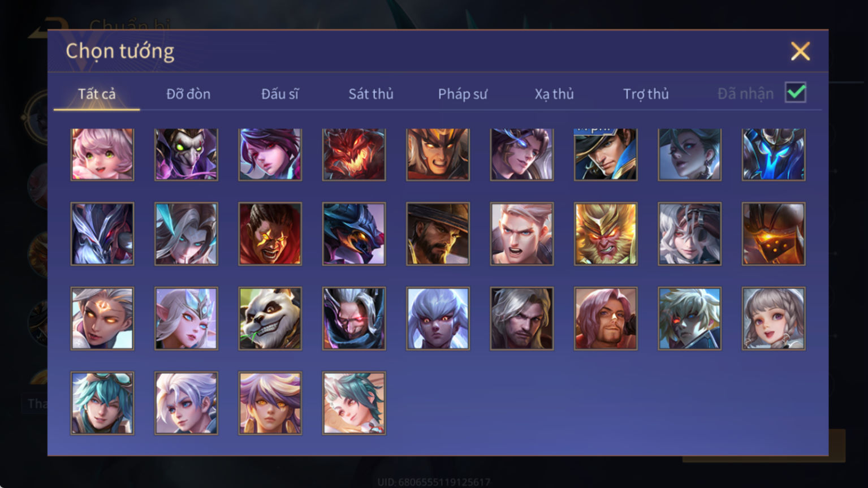Pick the golden monkey king hero
The height and width of the screenshot is (488, 868).
(x=606, y=234)
